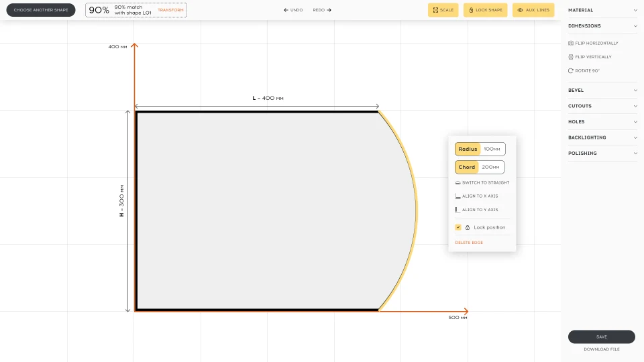Click the Lock Shape padlock icon

click(471, 10)
